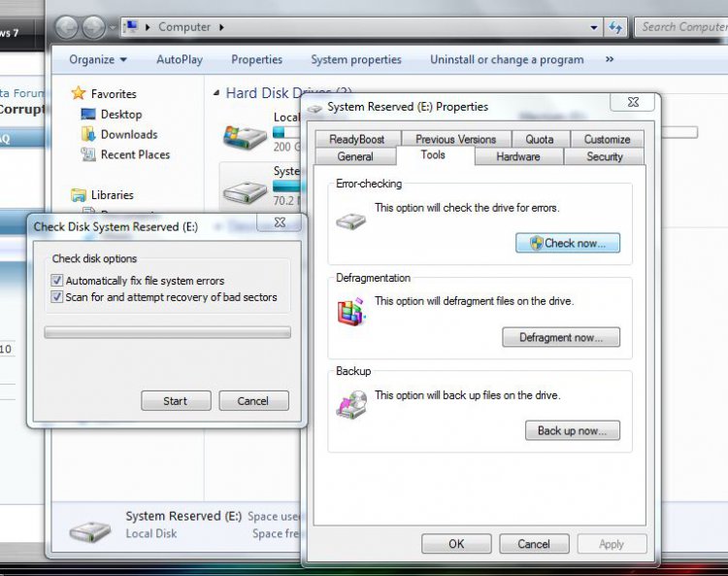
Task: Start the disk check
Action: (x=176, y=401)
